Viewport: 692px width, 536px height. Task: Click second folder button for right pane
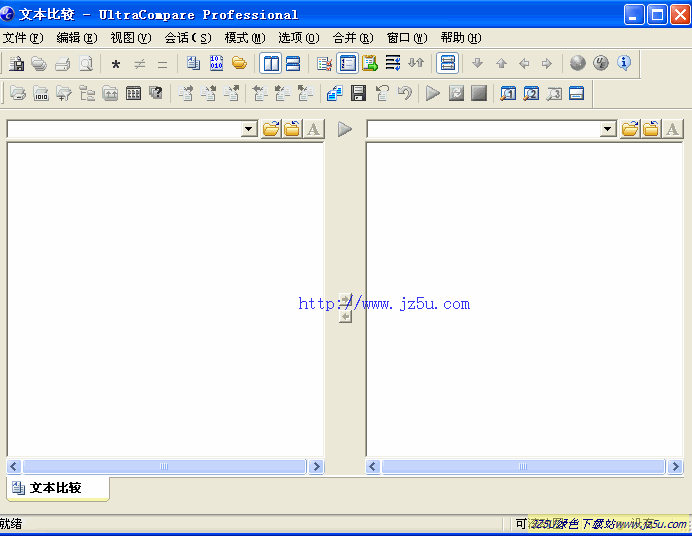pos(651,129)
